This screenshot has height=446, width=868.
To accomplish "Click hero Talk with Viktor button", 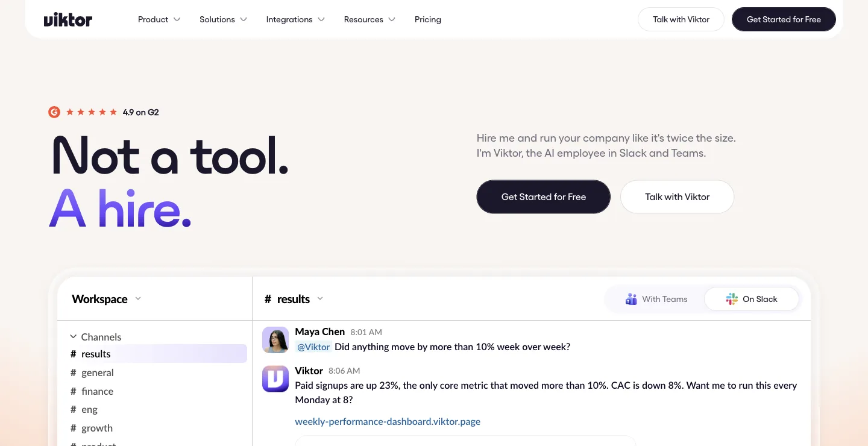I will point(677,196).
